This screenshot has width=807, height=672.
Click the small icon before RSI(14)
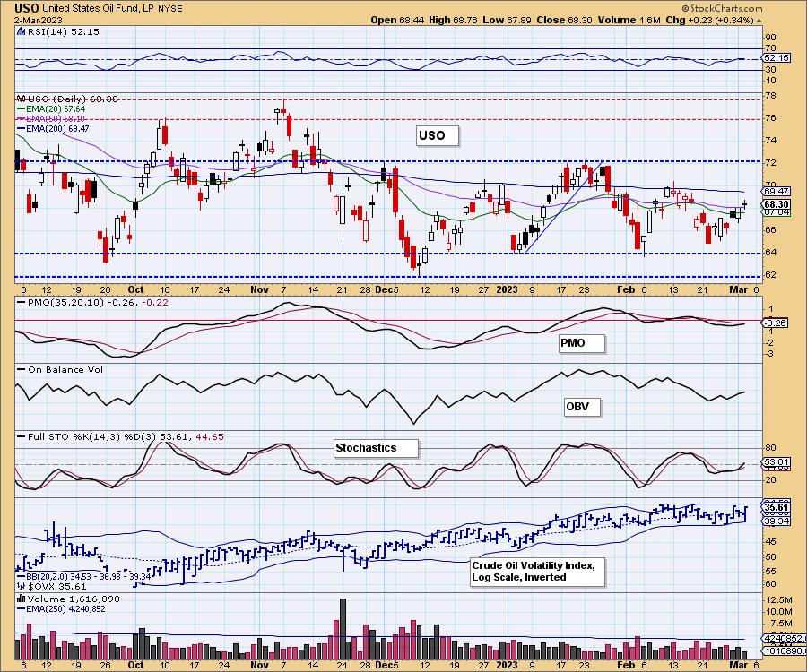[21, 31]
